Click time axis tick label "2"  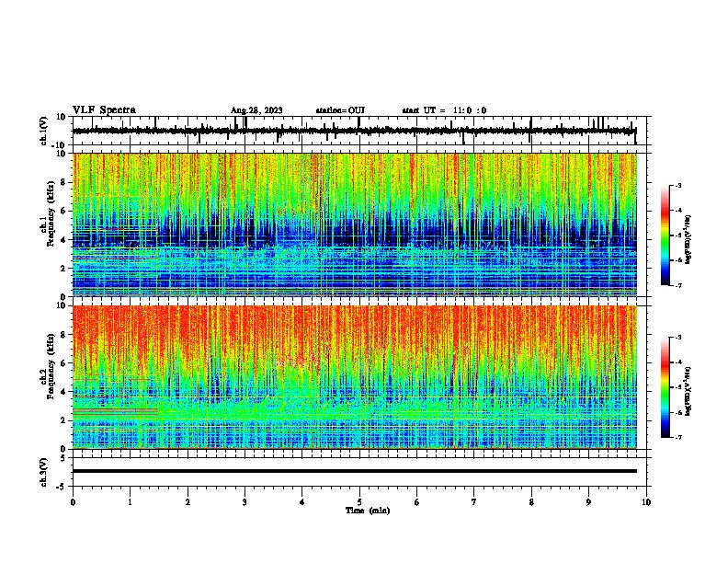click(188, 502)
